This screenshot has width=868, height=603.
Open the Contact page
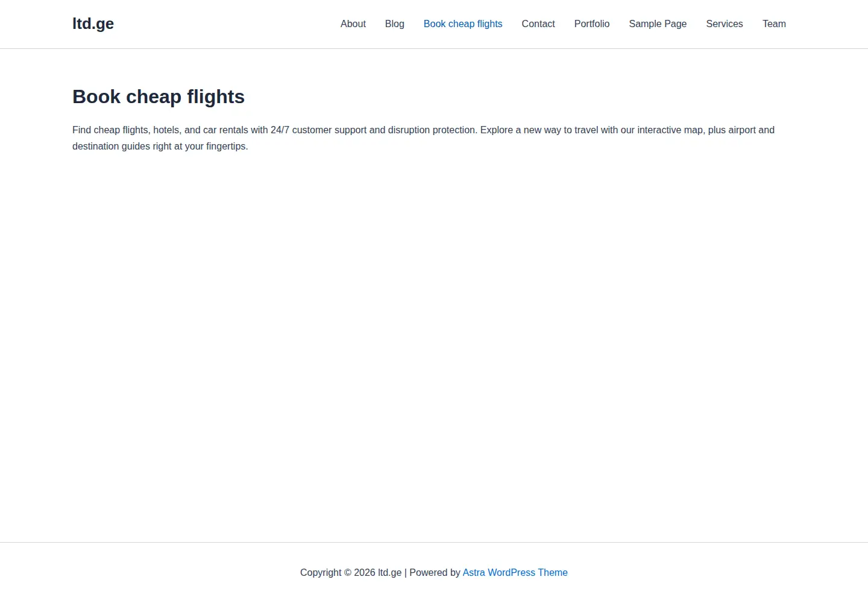point(538,24)
